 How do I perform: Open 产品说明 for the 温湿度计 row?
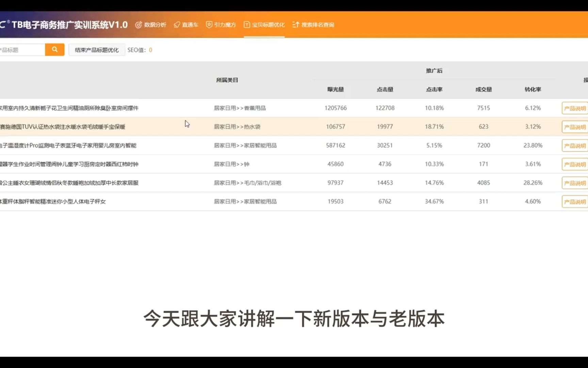pos(575,145)
